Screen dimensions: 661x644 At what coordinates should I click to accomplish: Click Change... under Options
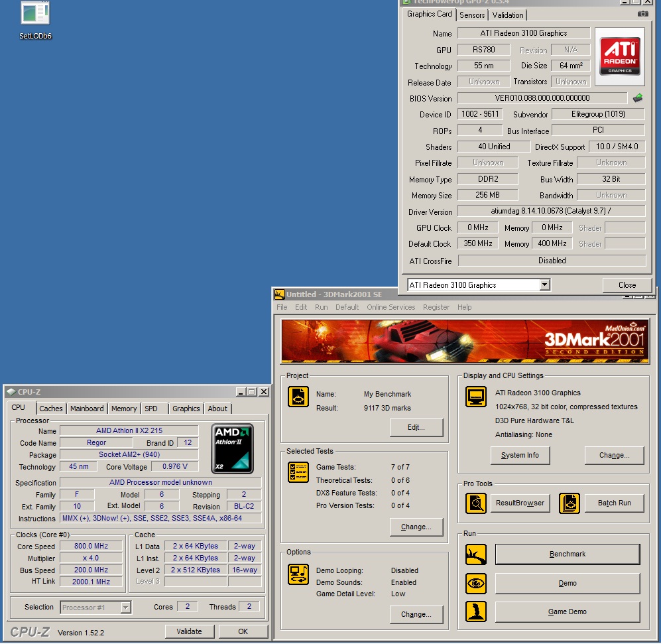(x=416, y=614)
